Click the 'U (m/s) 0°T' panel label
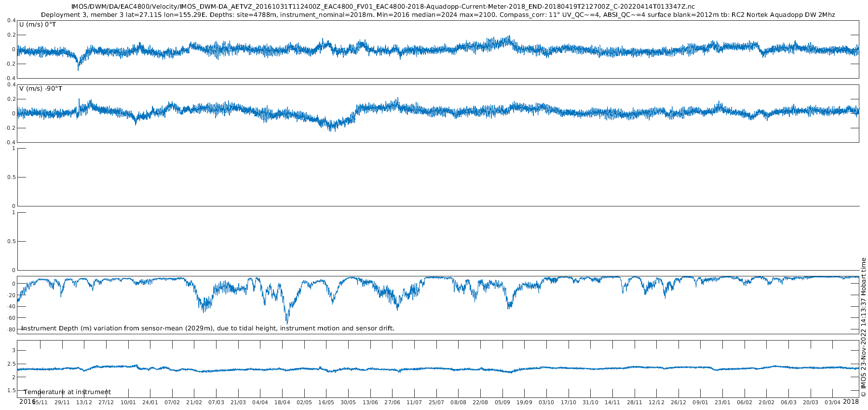 click(38, 25)
